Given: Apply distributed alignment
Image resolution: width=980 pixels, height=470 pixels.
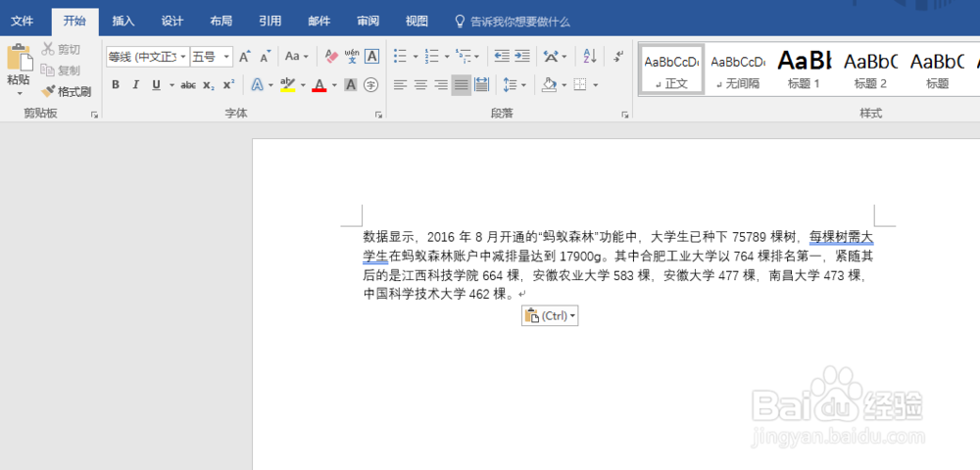Looking at the screenshot, I should [481, 85].
